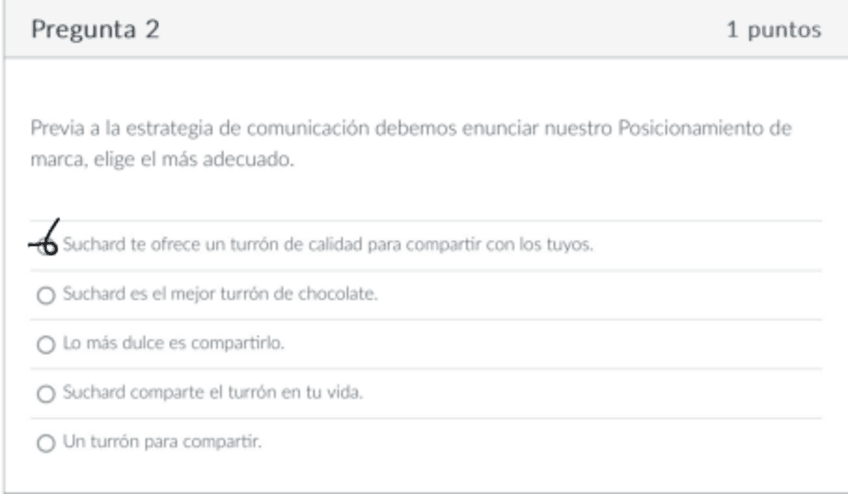Click the word 'chocolate' in the second answer
This screenshot has height=494, width=848.
coord(344,295)
